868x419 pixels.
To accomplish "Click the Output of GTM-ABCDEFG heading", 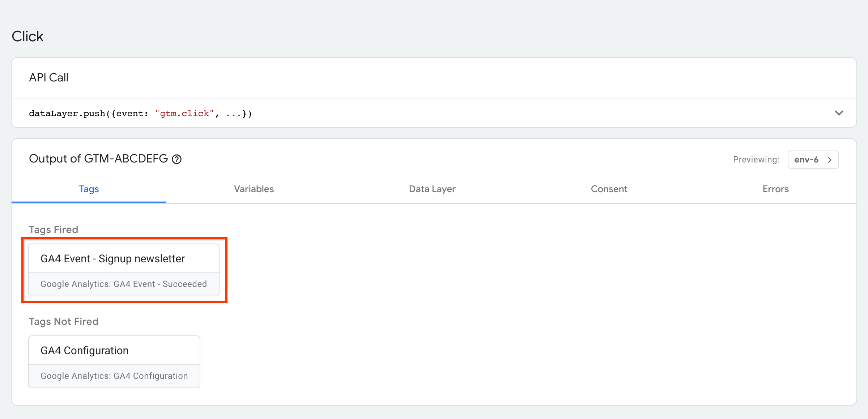I will pyautogui.click(x=98, y=158).
